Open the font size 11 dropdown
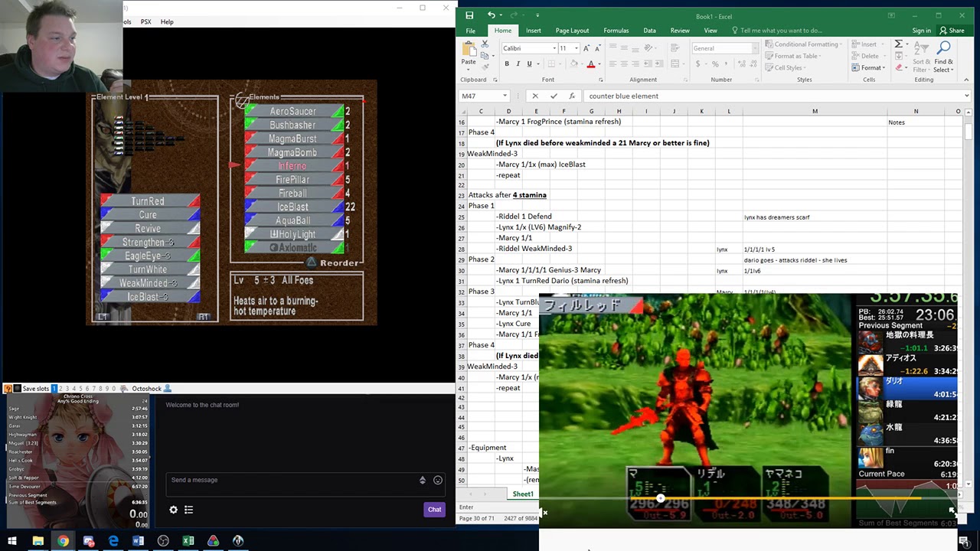The width and height of the screenshot is (980, 551). (577, 48)
